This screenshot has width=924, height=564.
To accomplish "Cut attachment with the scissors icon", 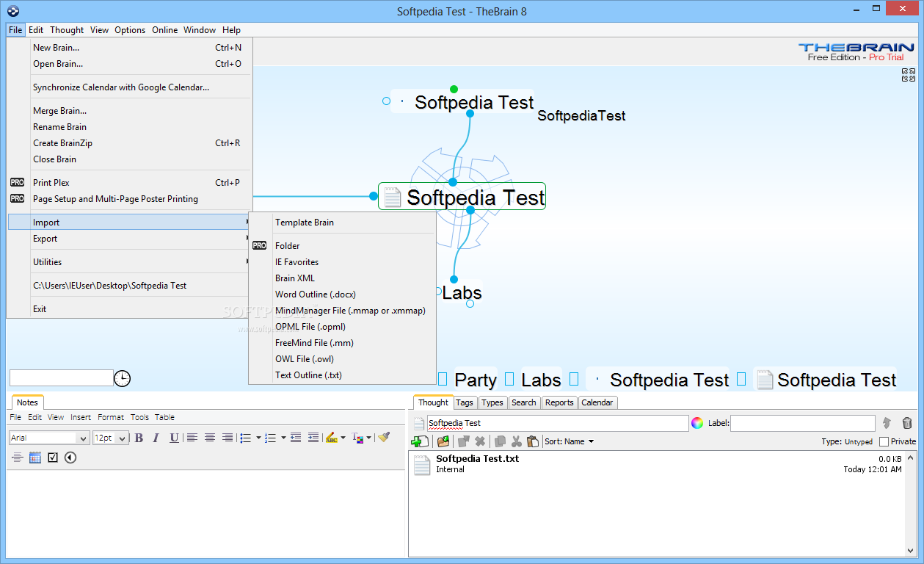I will pyautogui.click(x=517, y=441).
